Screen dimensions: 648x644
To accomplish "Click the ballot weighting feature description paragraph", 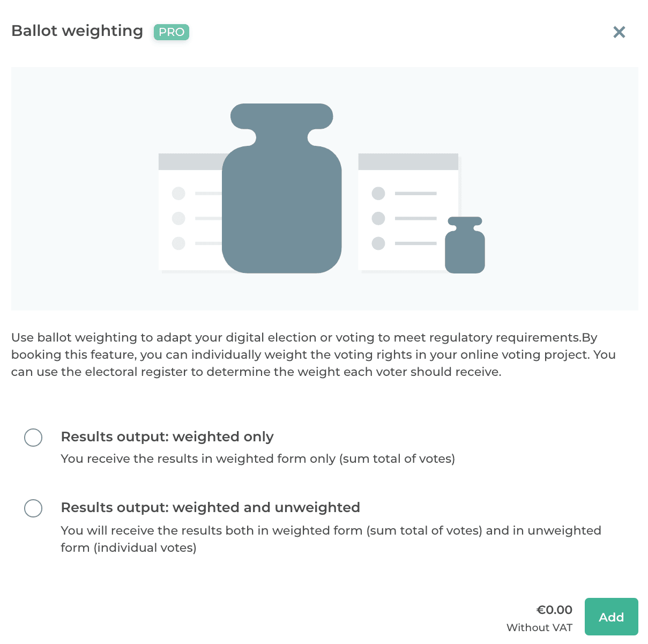I will pos(313,355).
